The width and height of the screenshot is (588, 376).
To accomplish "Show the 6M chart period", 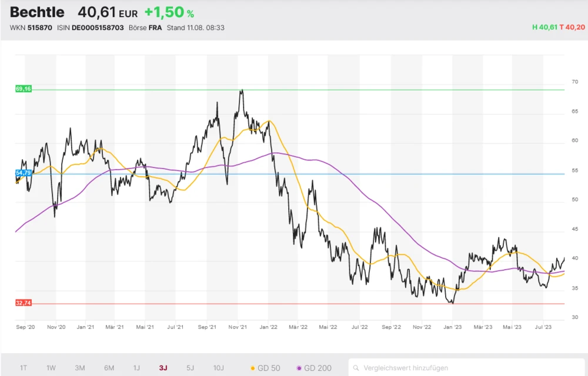I will coord(109,368).
